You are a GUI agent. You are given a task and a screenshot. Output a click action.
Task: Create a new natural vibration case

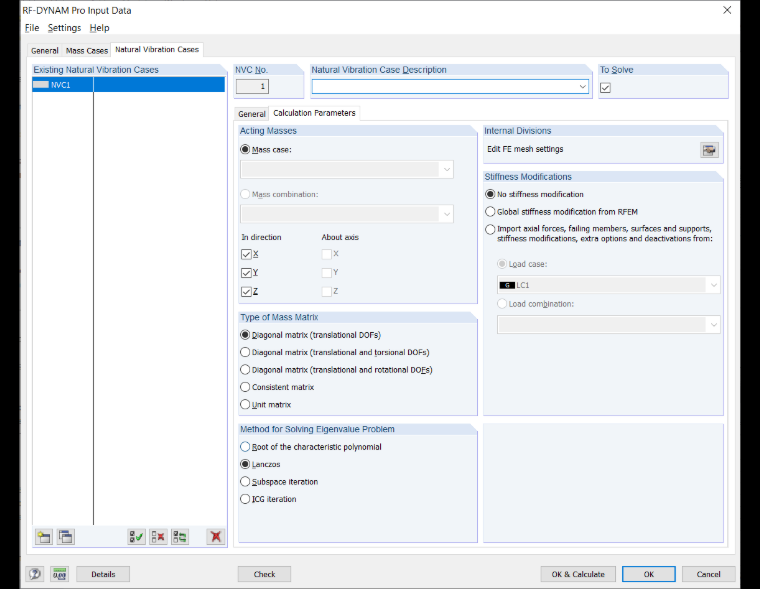44,537
